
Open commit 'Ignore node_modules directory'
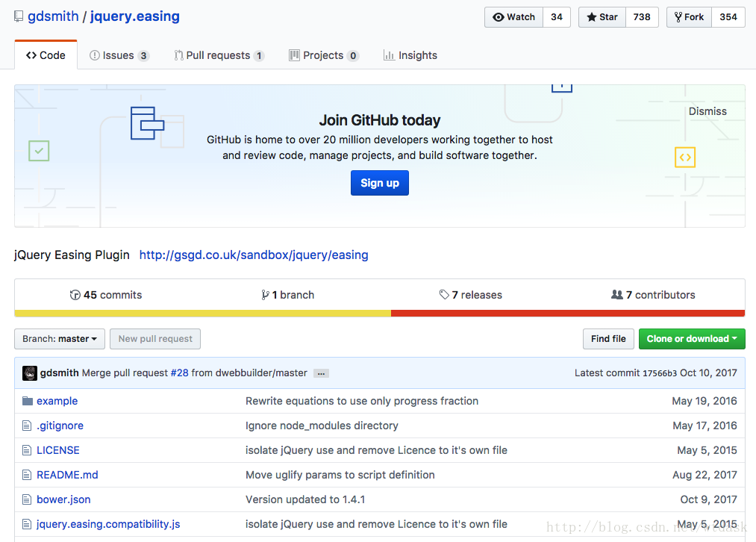322,426
